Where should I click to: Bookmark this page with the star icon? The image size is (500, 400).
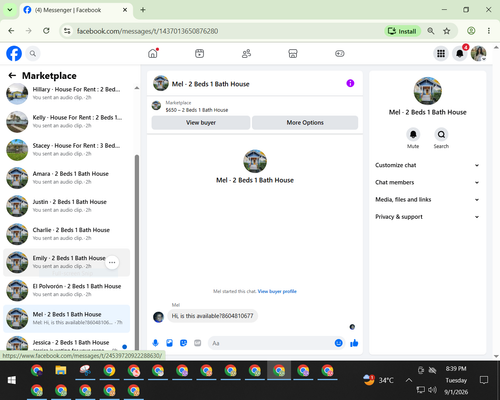447,31
